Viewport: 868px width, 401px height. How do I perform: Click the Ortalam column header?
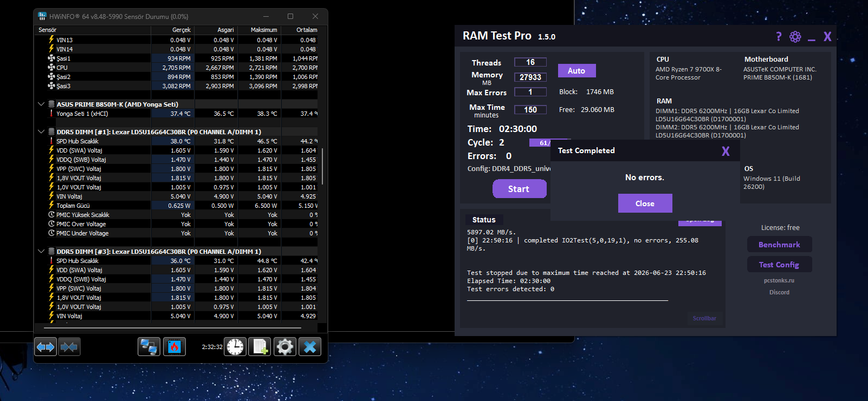(x=300, y=30)
